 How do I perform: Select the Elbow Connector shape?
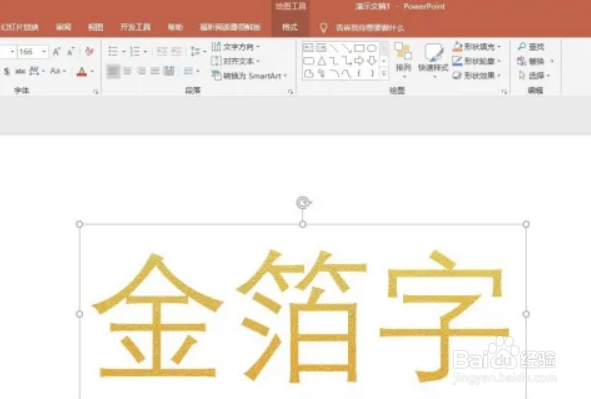(x=334, y=61)
